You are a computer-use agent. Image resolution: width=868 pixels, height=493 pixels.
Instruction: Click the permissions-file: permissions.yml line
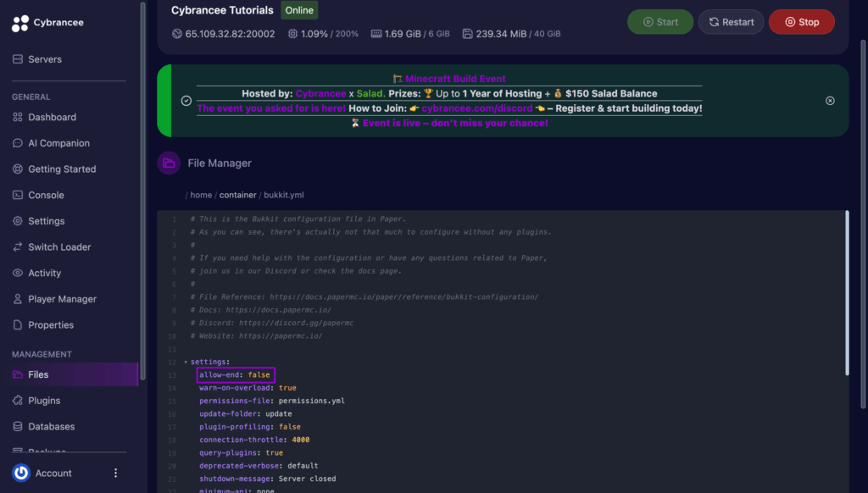pos(272,402)
